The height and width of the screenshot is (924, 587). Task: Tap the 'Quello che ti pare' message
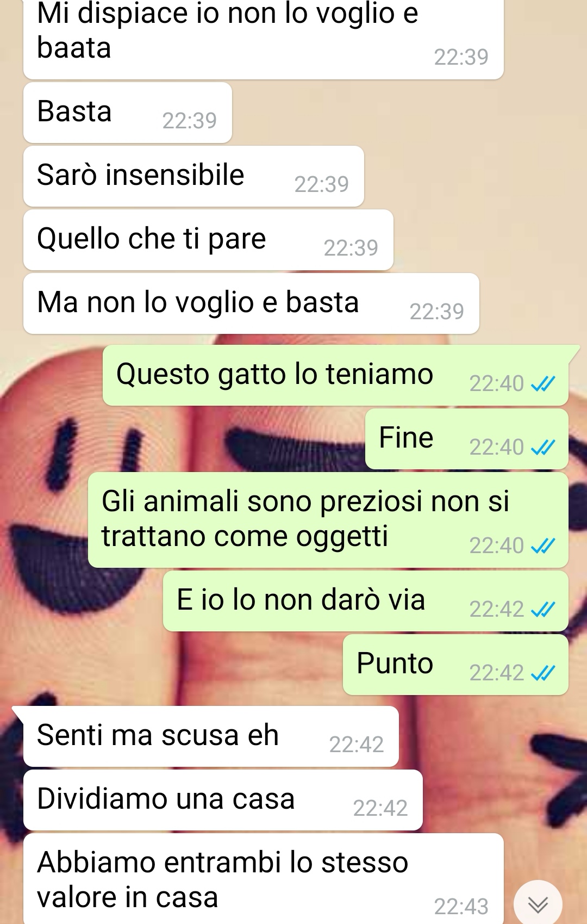click(x=208, y=240)
